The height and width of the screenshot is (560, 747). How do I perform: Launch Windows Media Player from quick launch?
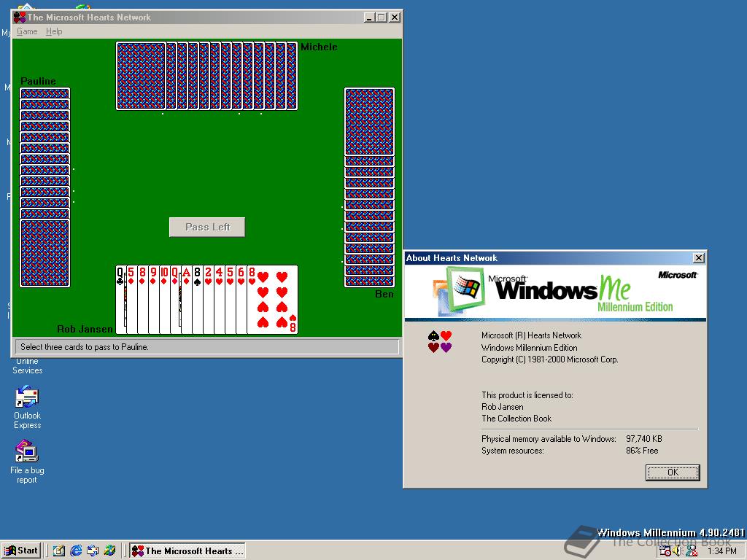109,551
